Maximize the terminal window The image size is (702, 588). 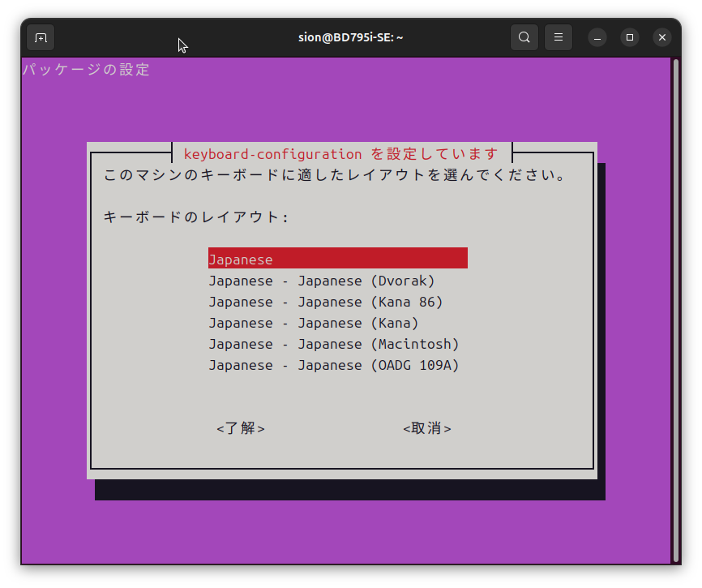pyautogui.click(x=630, y=37)
